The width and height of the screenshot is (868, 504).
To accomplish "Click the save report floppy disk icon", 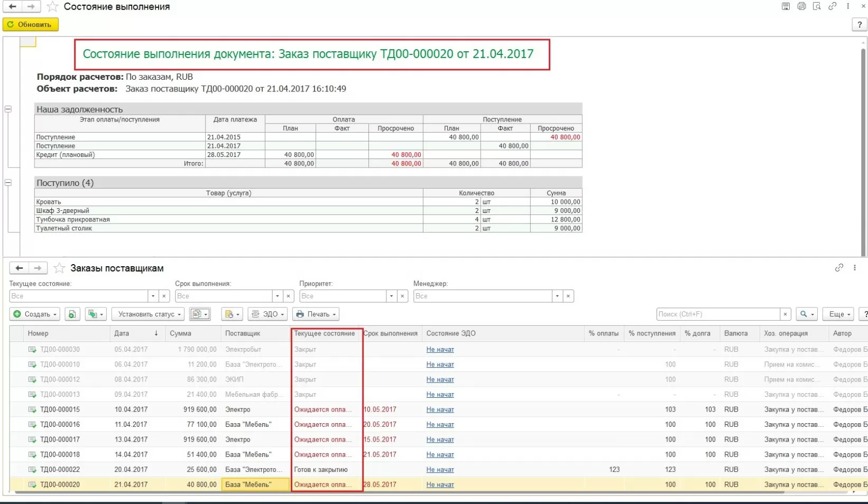I will click(x=786, y=6).
